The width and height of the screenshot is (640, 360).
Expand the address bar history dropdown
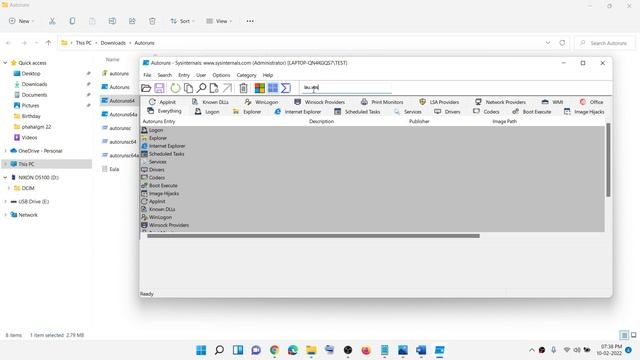[548, 43]
